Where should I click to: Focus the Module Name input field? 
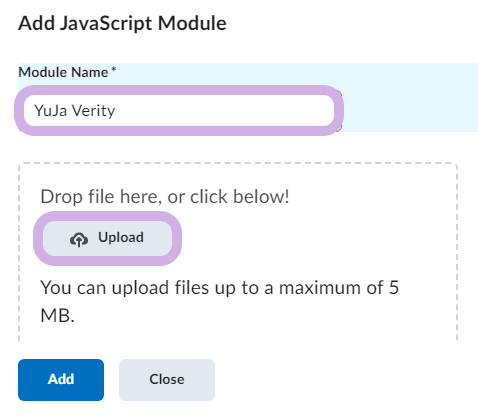coord(179,110)
